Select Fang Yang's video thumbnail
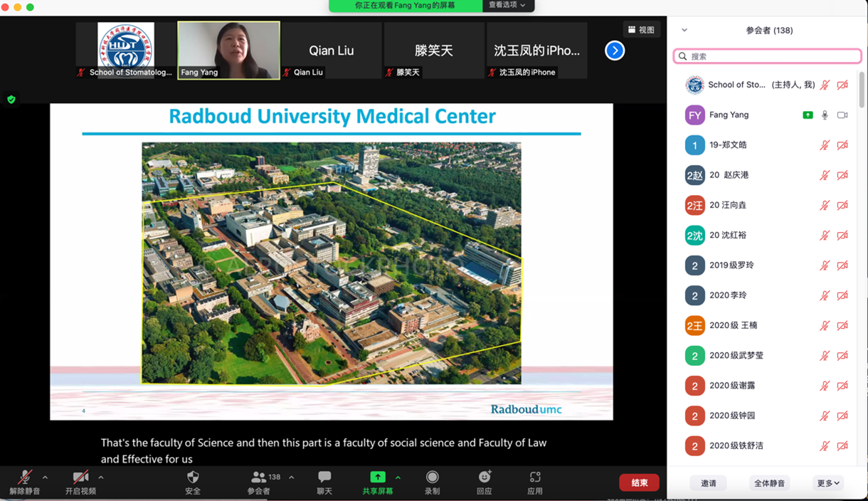Viewport: 868px width, 501px height. click(x=228, y=50)
